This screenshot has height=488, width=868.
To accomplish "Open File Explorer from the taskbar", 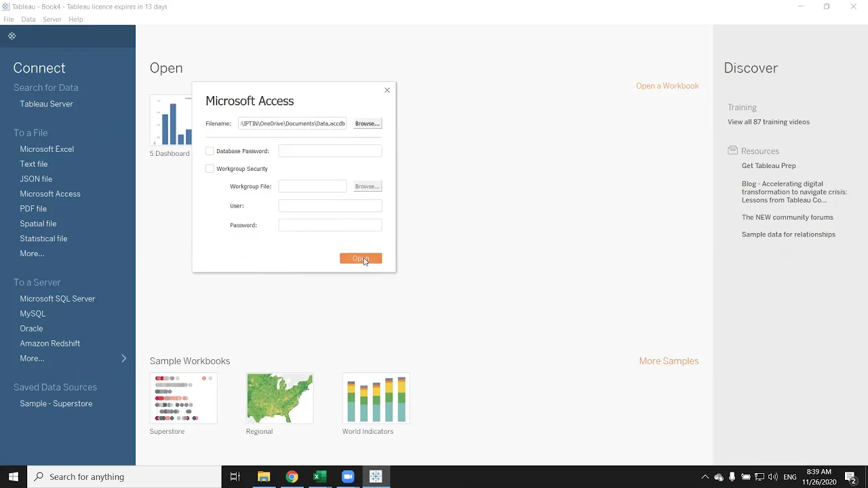I will coord(264,476).
